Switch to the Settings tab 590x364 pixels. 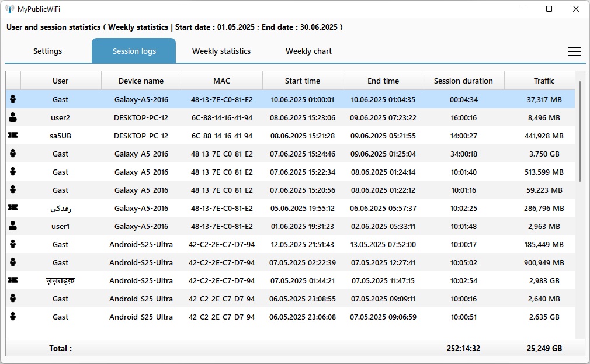pyautogui.click(x=47, y=51)
